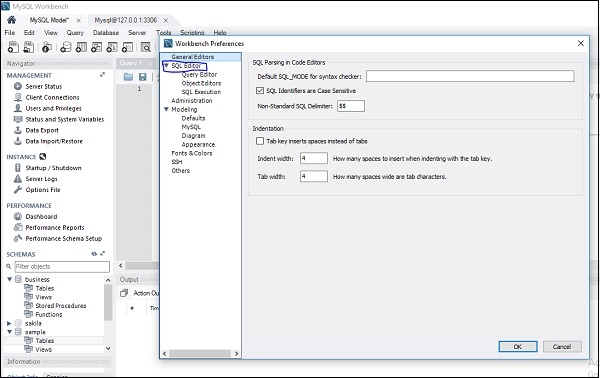
Task: Open Performance Schema Setup
Action: pos(64,238)
